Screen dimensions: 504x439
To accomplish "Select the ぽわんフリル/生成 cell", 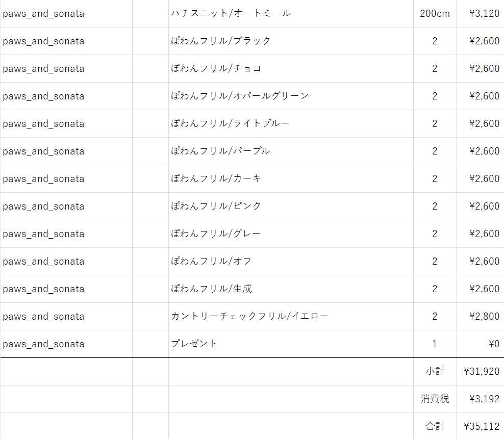I will tap(291, 289).
